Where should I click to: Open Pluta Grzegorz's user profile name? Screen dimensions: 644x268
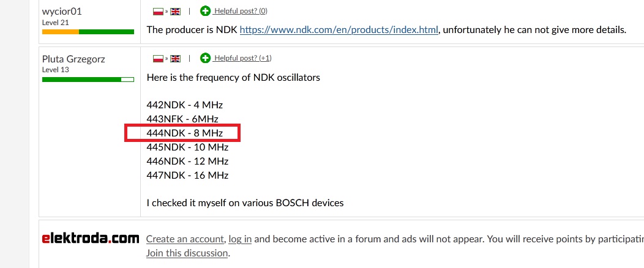pyautogui.click(x=73, y=59)
